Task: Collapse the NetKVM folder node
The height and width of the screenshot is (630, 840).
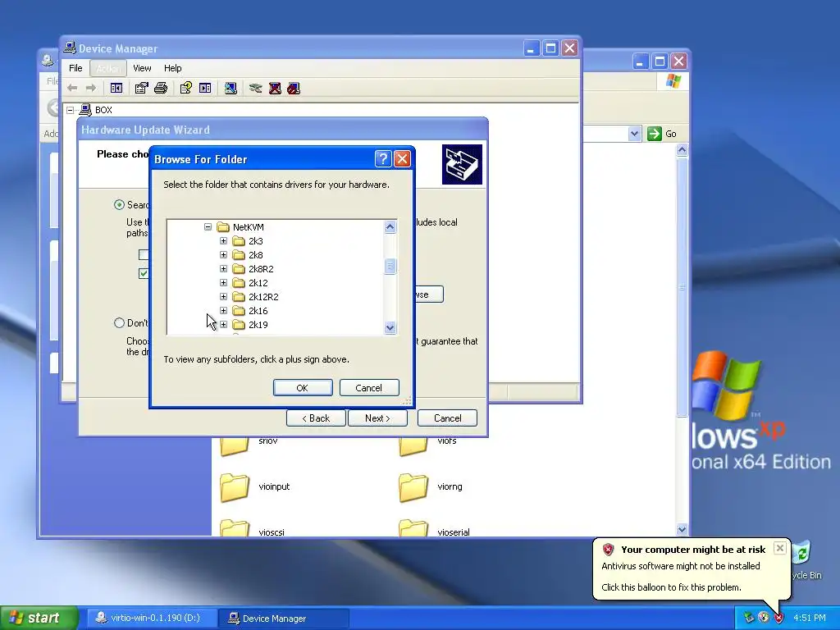Action: click(208, 227)
